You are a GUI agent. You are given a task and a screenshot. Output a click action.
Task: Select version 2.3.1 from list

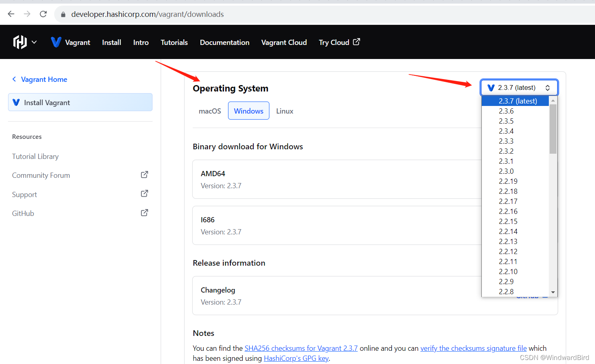(x=515, y=161)
